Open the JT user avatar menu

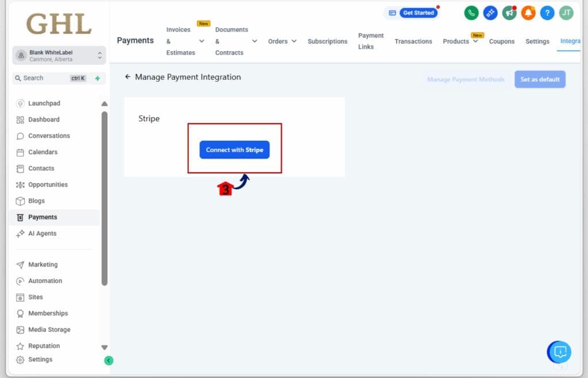tap(566, 13)
